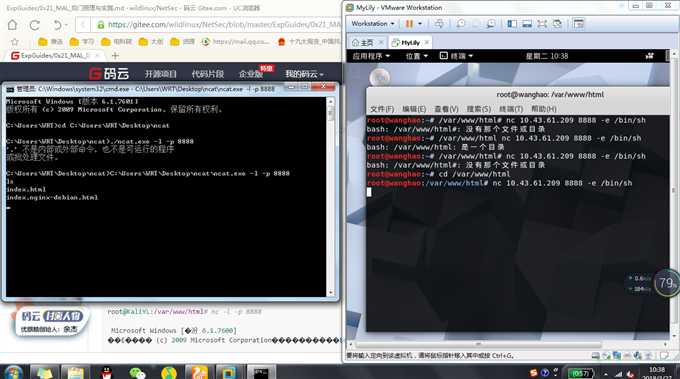The width and height of the screenshot is (680, 379).
Task: Expand the power options arrow next to pause
Action: [x=420, y=23]
